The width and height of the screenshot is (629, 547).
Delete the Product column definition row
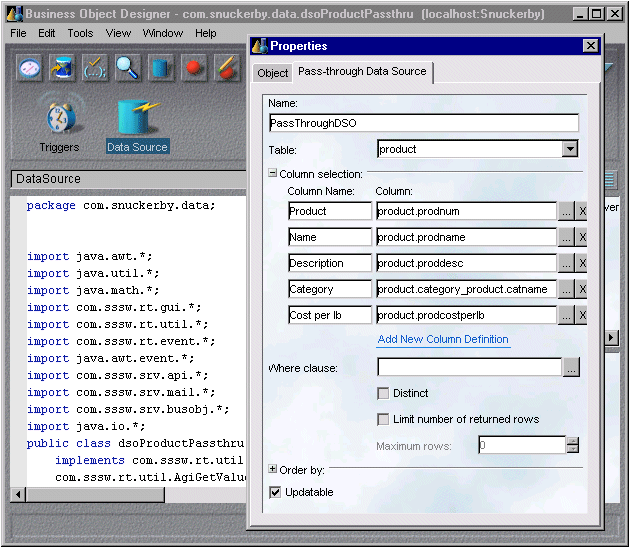[x=582, y=211]
